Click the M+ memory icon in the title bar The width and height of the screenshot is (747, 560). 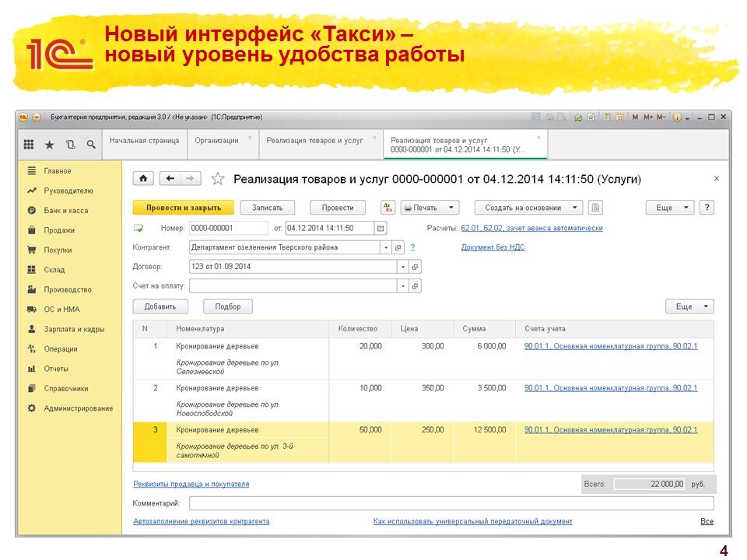pos(647,117)
